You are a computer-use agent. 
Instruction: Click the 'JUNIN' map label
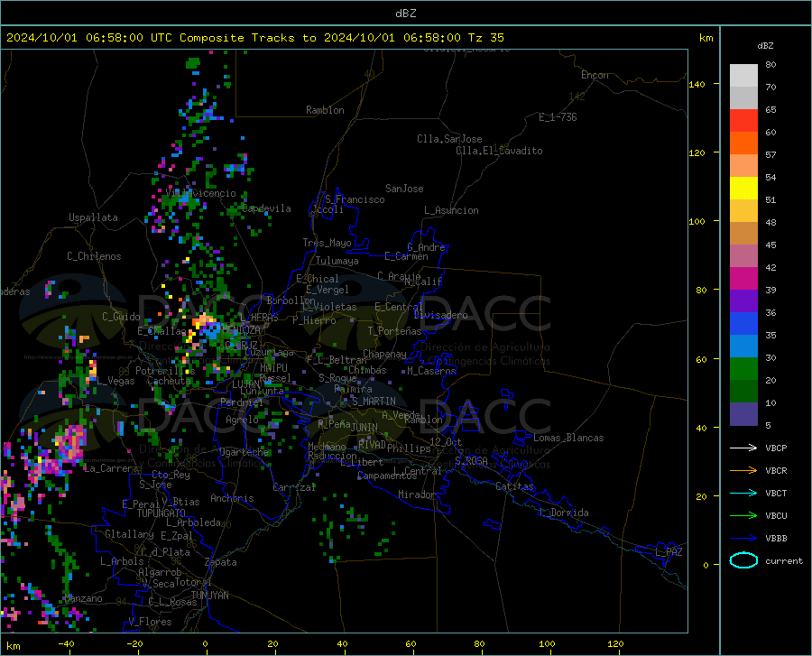[364, 427]
